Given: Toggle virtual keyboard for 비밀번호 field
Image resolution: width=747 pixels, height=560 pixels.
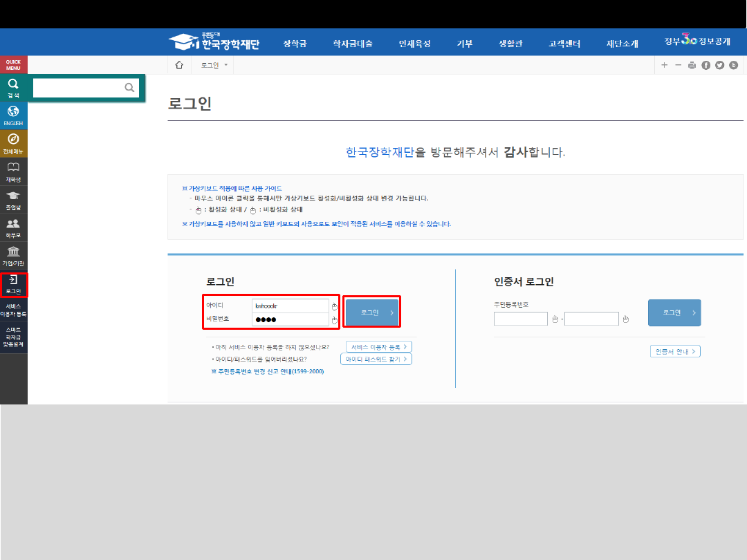Looking at the screenshot, I should (334, 320).
